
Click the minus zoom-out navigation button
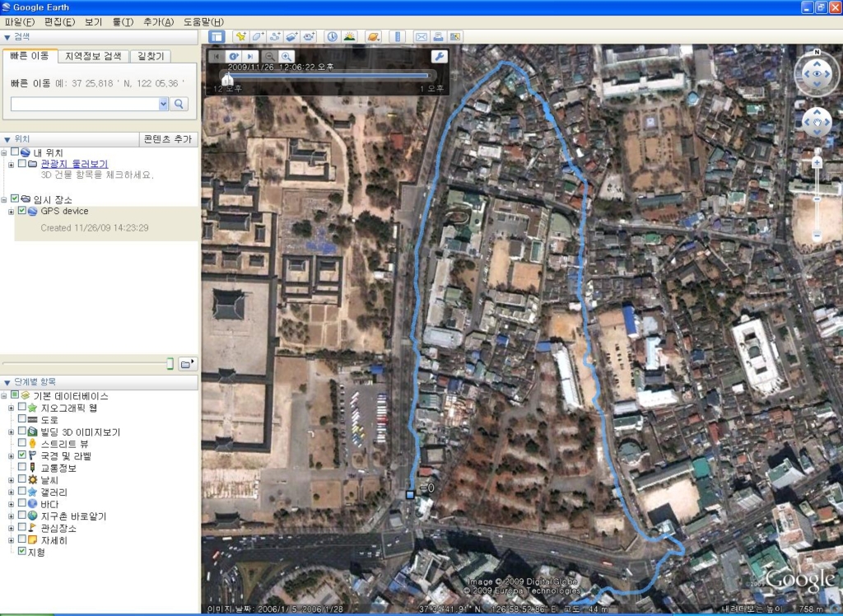[817, 235]
